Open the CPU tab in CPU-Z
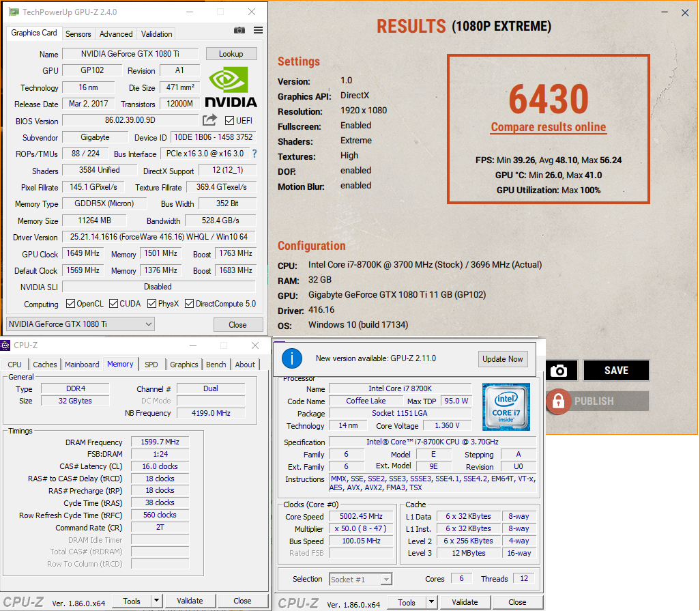 pyautogui.click(x=15, y=365)
